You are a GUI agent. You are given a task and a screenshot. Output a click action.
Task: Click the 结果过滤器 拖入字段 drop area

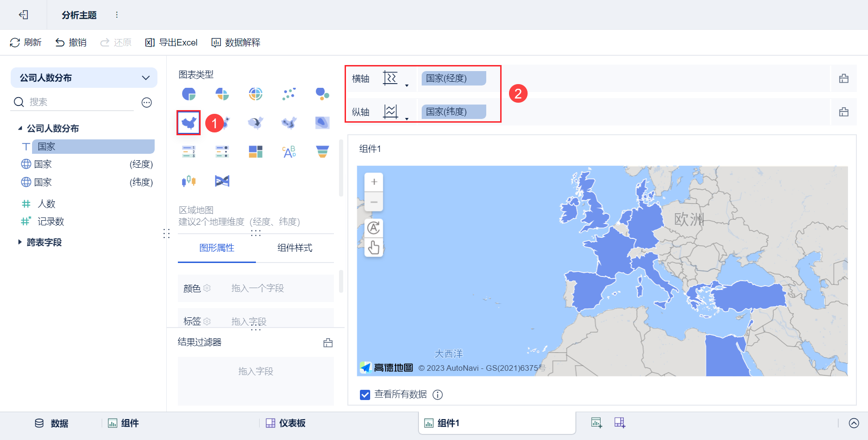(256, 381)
